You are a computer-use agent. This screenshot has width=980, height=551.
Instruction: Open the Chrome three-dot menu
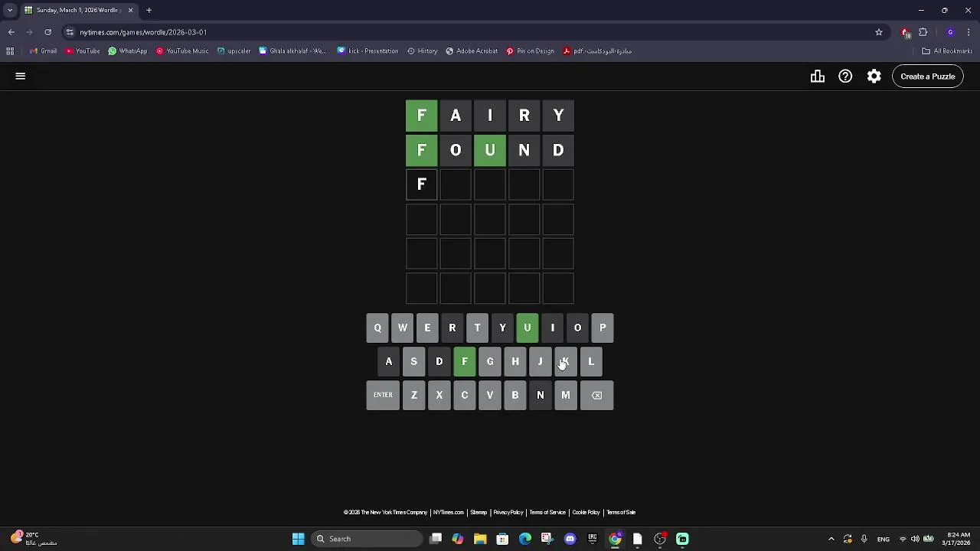tap(969, 32)
